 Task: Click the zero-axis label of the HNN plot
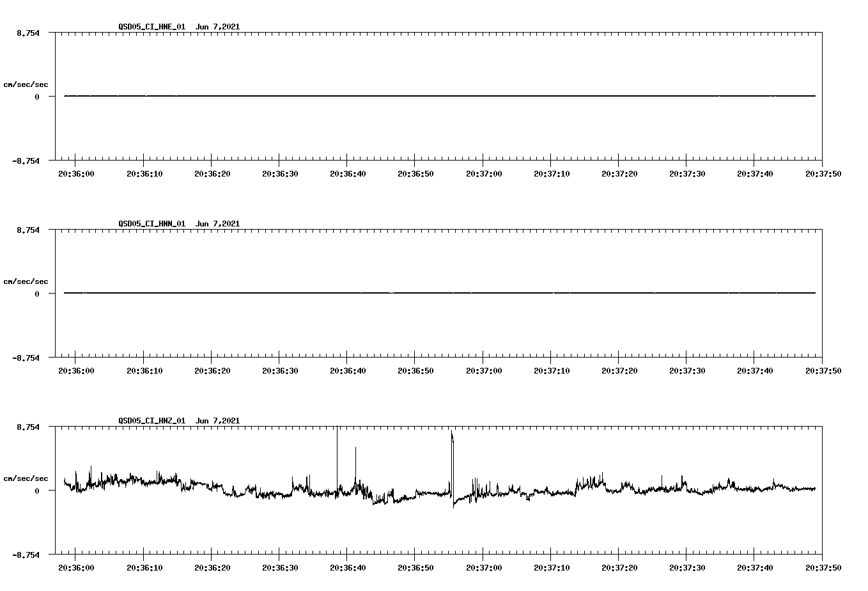tap(37, 294)
